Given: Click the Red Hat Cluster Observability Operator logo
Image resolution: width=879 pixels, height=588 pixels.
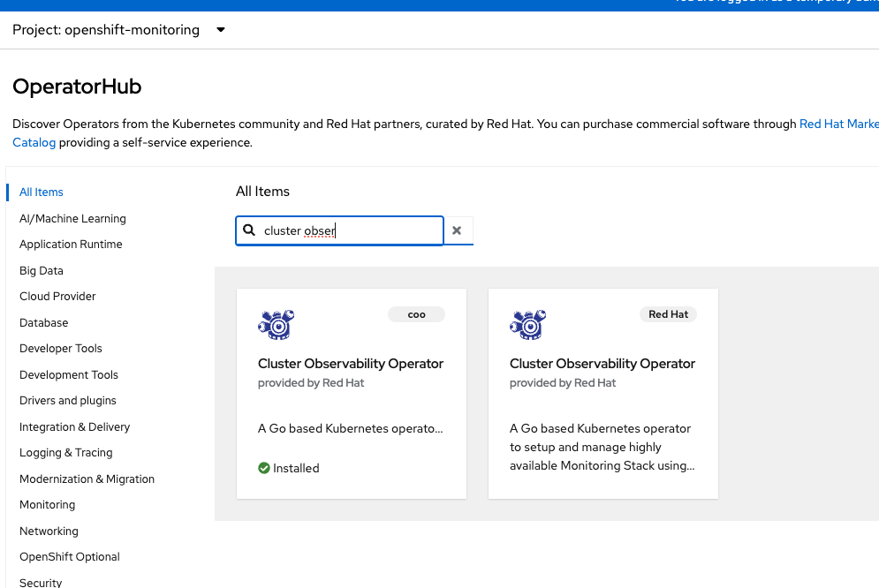Looking at the screenshot, I should 527,325.
